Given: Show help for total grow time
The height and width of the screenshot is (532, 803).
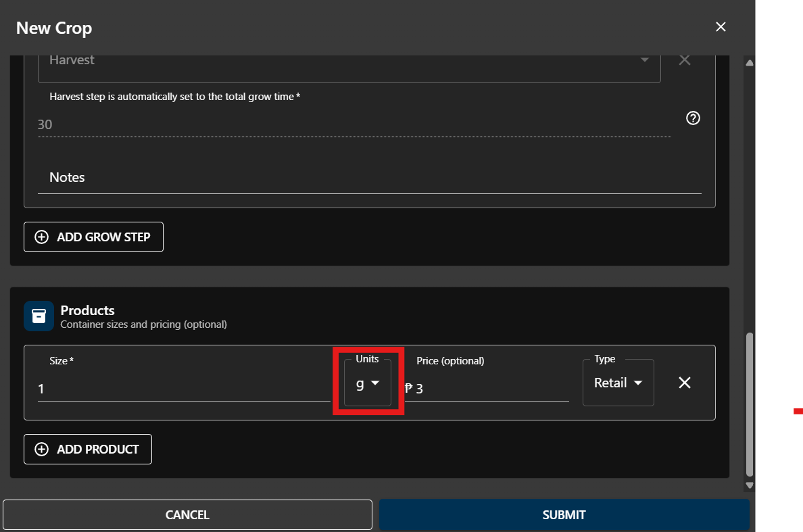Looking at the screenshot, I should [x=693, y=118].
